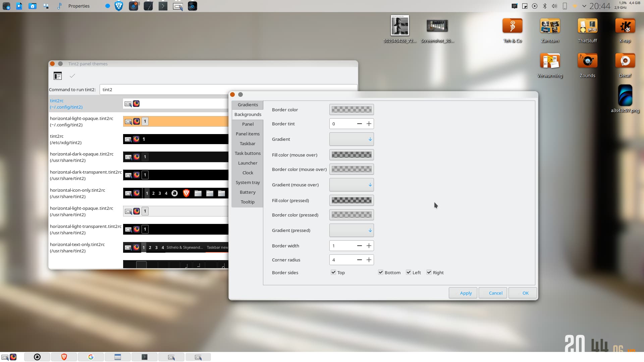Open the Decaf desktop folder
The height and width of the screenshot is (362, 644).
(625, 65)
